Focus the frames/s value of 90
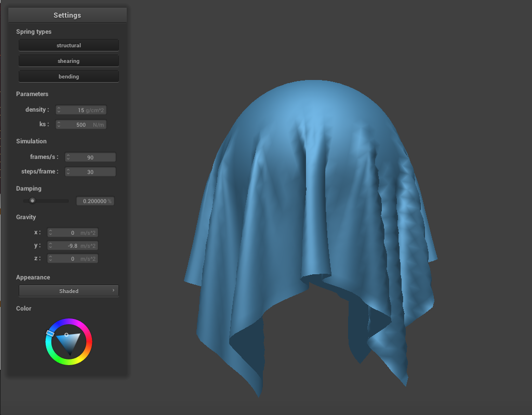 coord(91,157)
